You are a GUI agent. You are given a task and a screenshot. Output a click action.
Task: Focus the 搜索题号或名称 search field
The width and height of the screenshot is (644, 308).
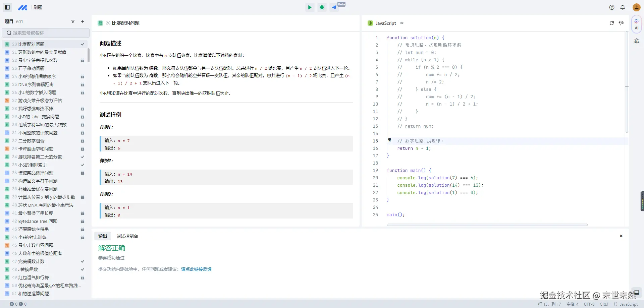coord(46,33)
